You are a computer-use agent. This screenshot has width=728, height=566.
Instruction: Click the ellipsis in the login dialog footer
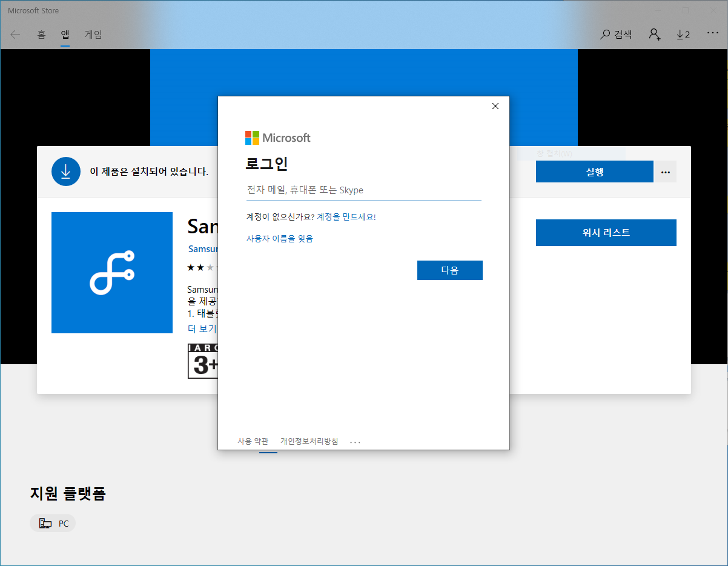(x=356, y=442)
